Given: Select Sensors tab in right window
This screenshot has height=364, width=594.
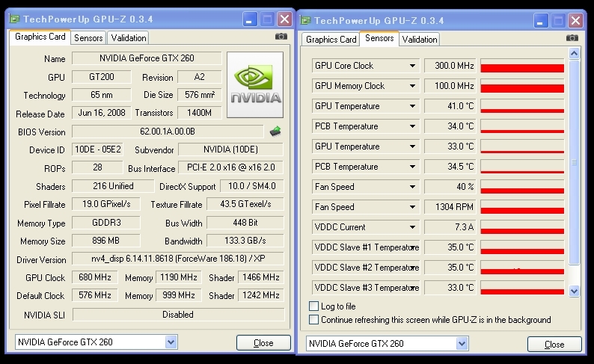Looking at the screenshot, I should (379, 38).
